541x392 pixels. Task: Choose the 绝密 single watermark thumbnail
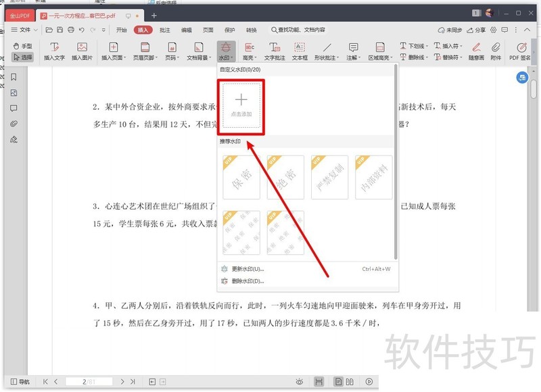[285, 177]
